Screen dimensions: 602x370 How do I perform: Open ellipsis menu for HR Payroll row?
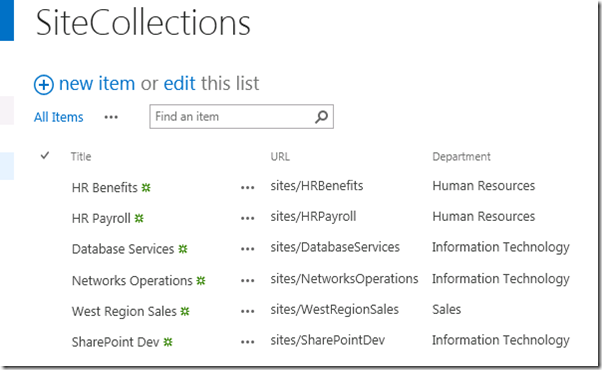(248, 218)
